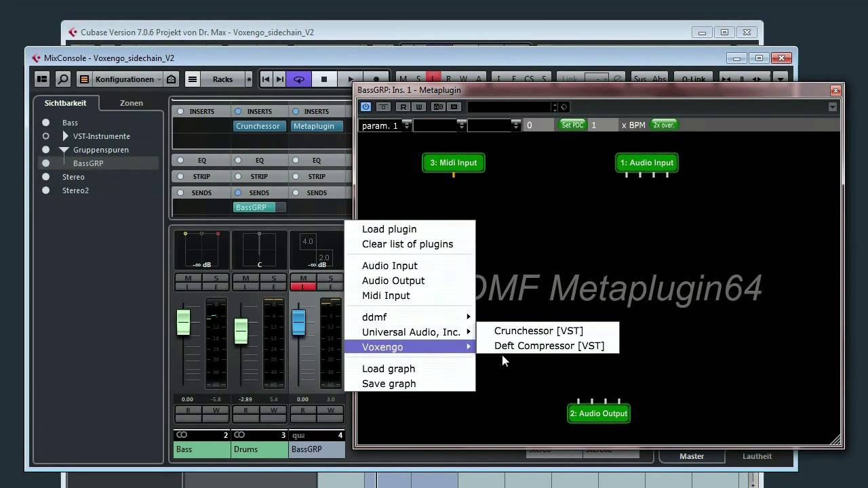Collapse the Gruppenspuren tree node
Viewport: 868px width, 488px height.
(x=64, y=150)
